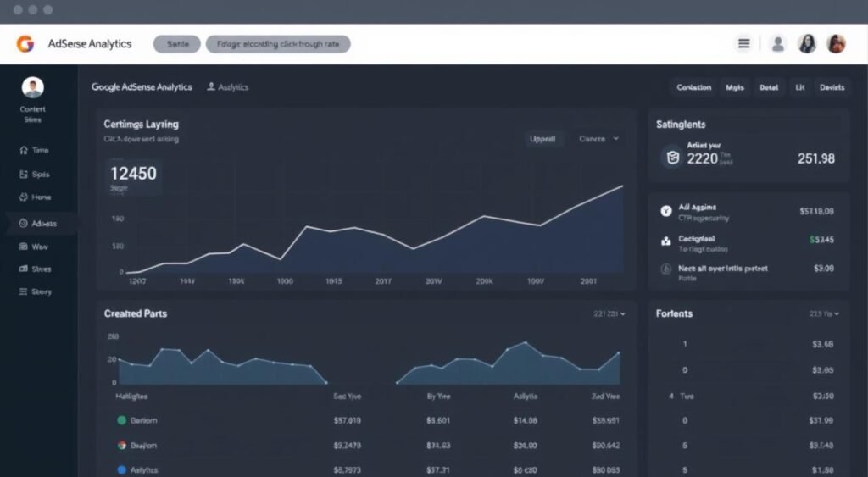Click the green dot beside Berliorn
Screen dimensions: 868x477
point(121,420)
